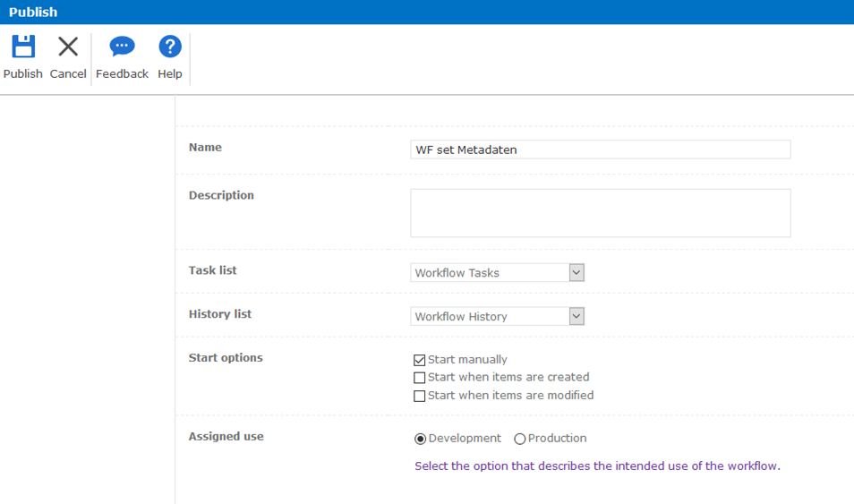This screenshot has width=854, height=504.
Task: Click the Help label in the toolbar
Action: click(x=170, y=73)
